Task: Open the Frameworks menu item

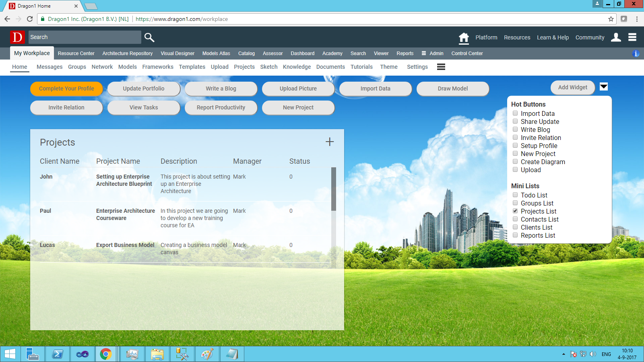Action: (158, 67)
